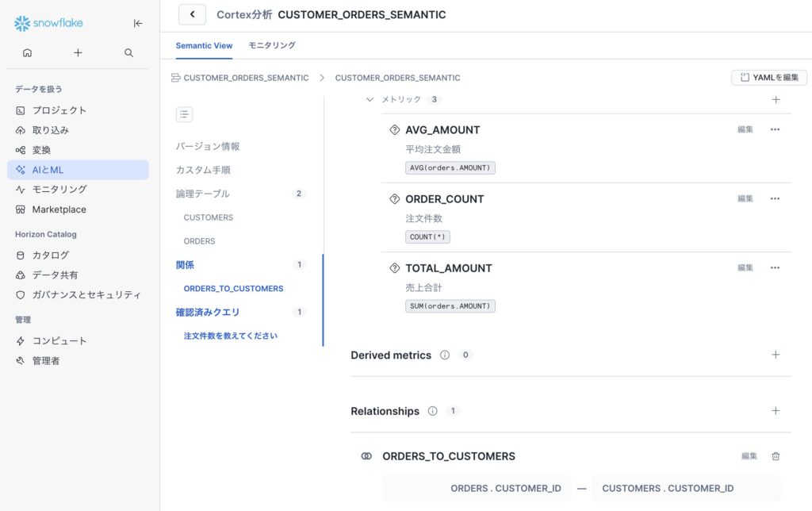
Task: Click the Snowflake logo
Action: [x=48, y=23]
